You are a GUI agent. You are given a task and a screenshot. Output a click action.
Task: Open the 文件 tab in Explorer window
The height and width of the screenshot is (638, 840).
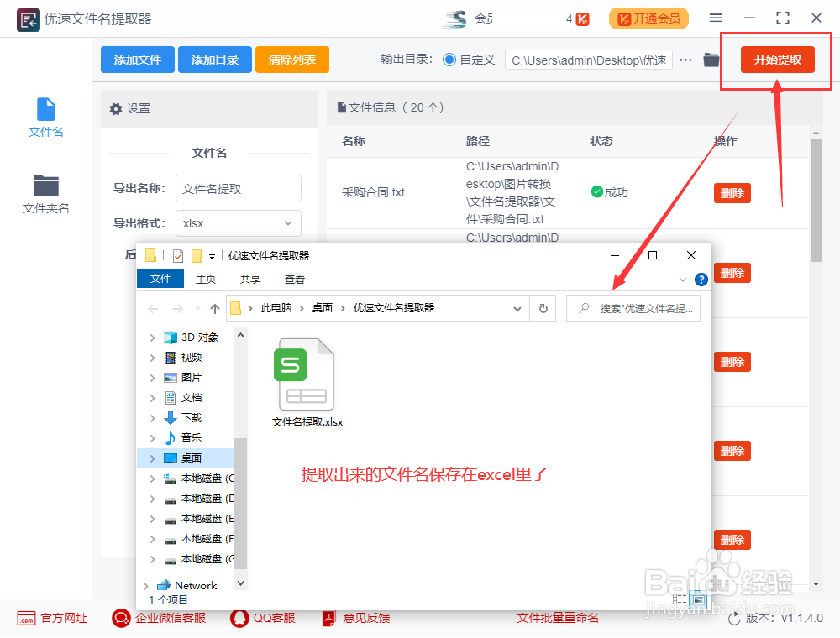click(160, 279)
